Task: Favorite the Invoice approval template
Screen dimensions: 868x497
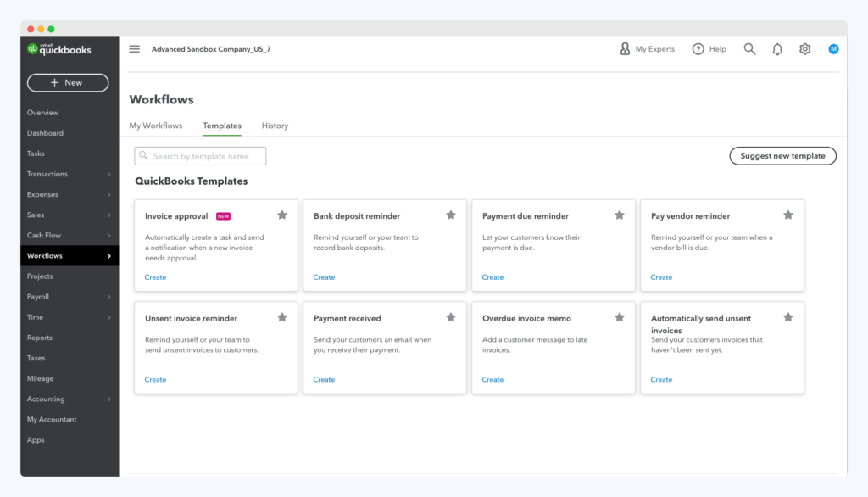Action: click(x=282, y=215)
